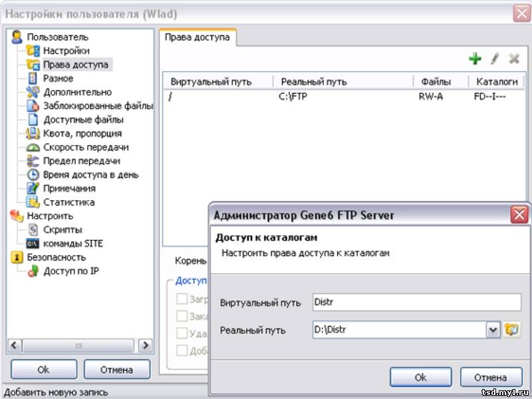Click status bar text 'Добавить новую запись'

pyautogui.click(x=56, y=392)
